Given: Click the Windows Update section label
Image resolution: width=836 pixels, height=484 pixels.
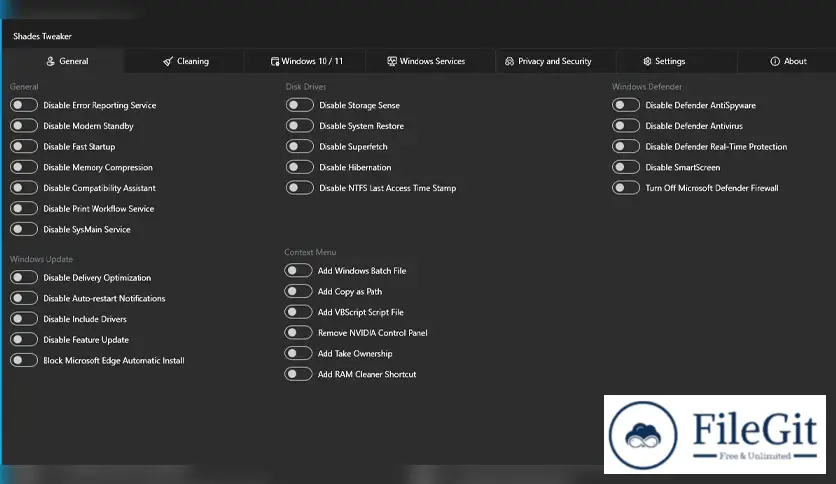Looking at the screenshot, I should (x=41, y=259).
